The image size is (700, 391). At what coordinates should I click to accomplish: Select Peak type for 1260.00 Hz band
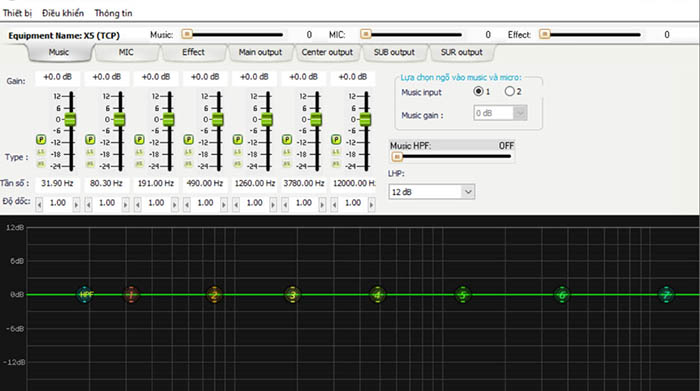pyautogui.click(x=238, y=140)
